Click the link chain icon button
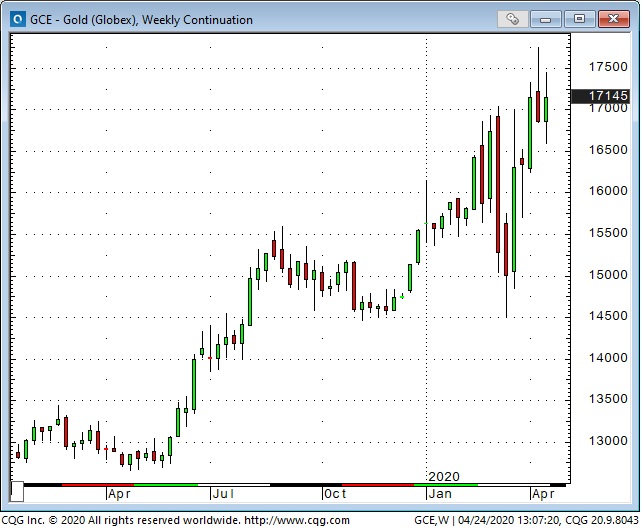Screen dimensions: 642x528 [512, 19]
